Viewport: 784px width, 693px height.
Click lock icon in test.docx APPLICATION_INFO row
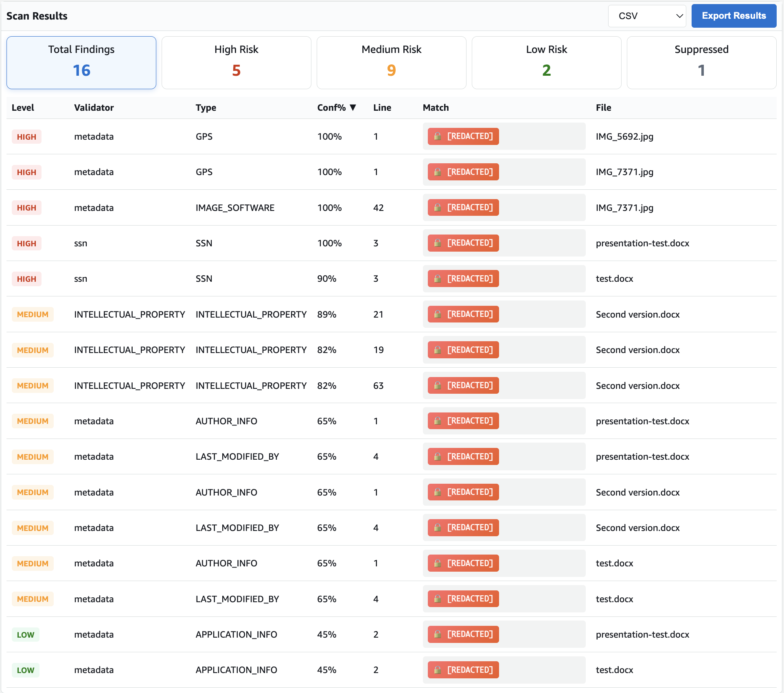[438, 670]
